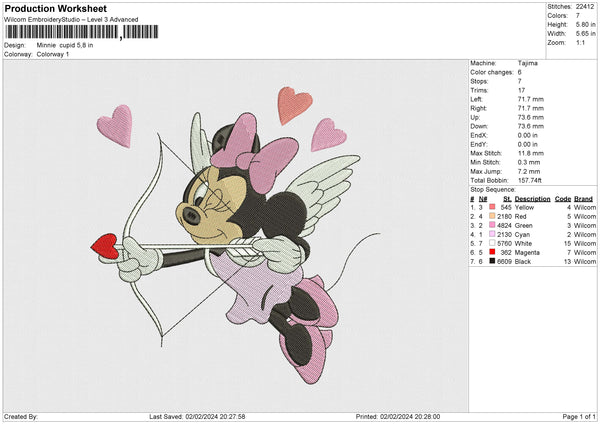Click the red heart arrow tip
Image resolution: width=600 pixels, height=424 pixels.
click(x=105, y=246)
